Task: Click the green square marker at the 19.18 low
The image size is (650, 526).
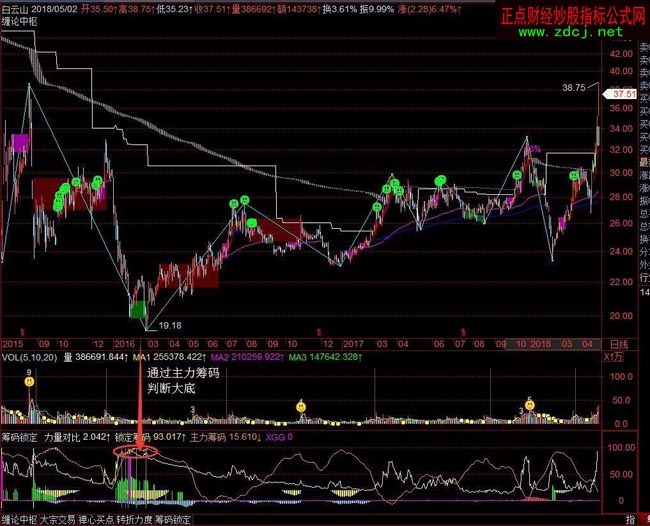Action: (137, 309)
